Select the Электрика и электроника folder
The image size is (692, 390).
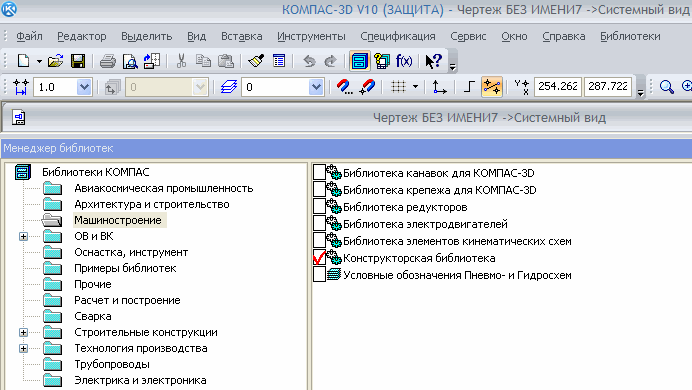[x=140, y=380]
